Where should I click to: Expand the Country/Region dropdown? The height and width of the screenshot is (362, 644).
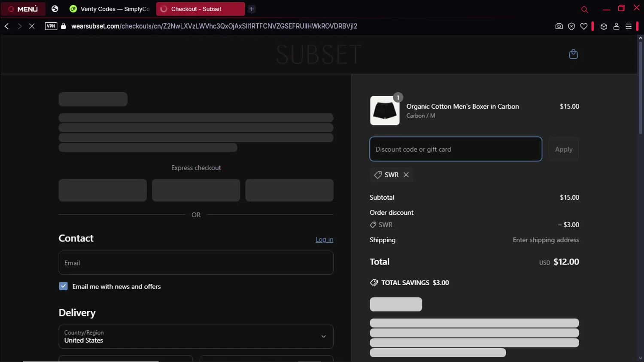[x=196, y=337]
